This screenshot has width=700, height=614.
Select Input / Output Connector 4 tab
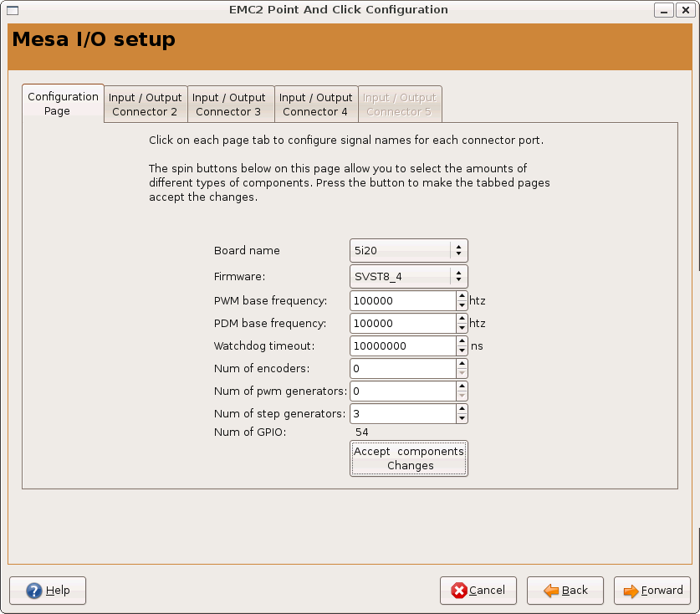coord(315,105)
